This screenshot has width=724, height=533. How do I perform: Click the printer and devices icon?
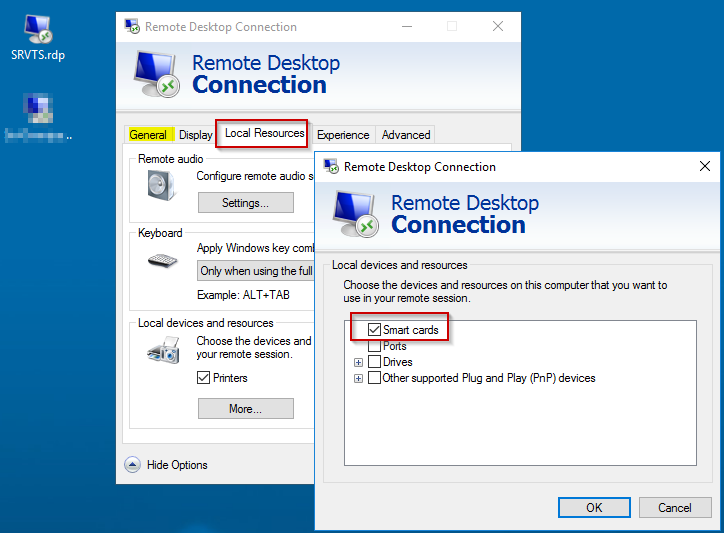pos(163,351)
